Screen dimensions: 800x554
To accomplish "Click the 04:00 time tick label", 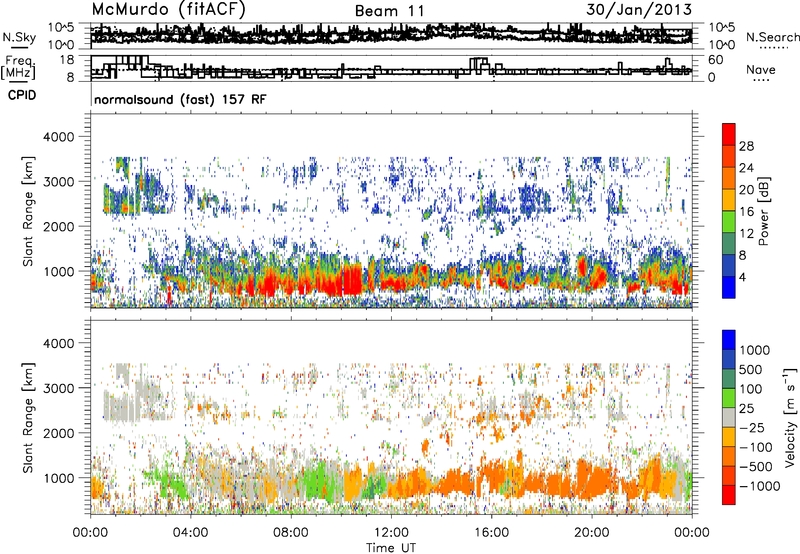I will pos(190,533).
